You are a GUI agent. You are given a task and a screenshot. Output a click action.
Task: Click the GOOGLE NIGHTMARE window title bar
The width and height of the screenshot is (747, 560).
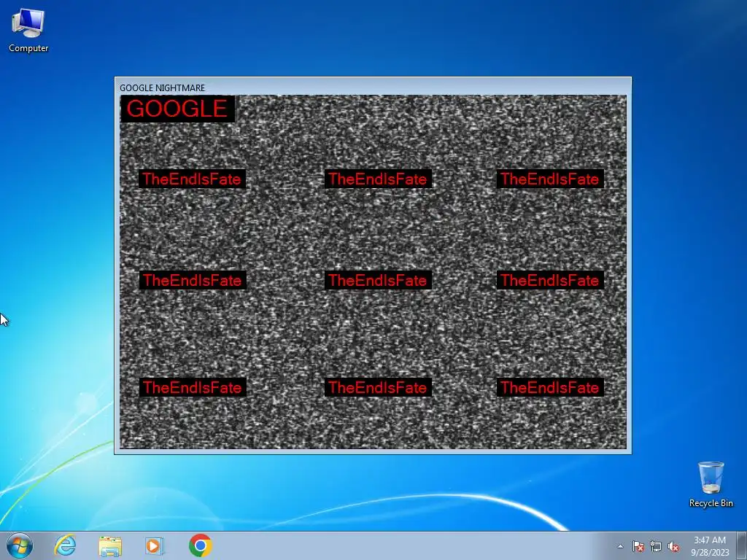[373, 87]
